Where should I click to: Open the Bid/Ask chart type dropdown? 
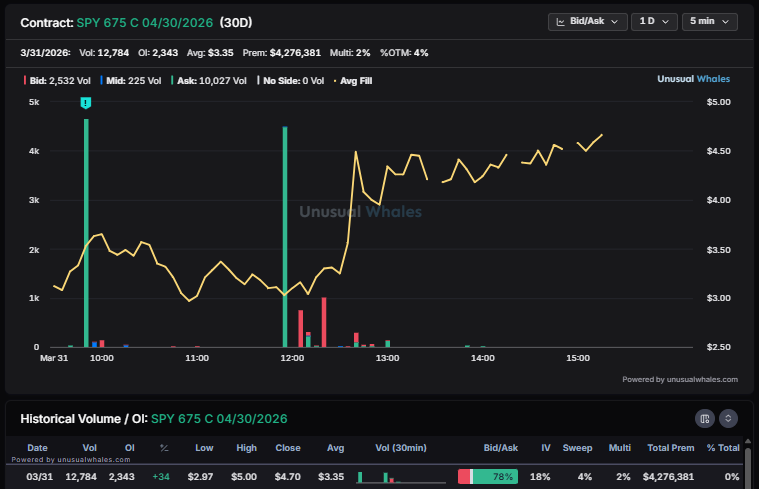[x=587, y=21]
